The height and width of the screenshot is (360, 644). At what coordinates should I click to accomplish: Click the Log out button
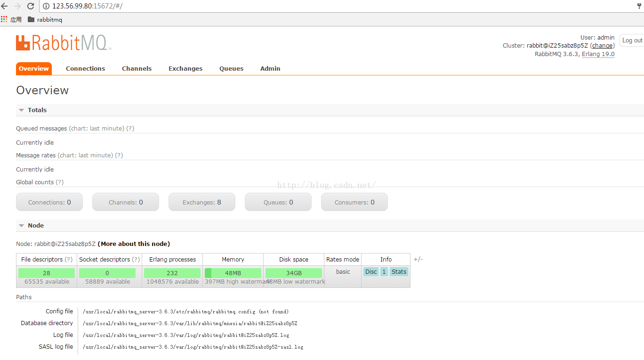(632, 41)
